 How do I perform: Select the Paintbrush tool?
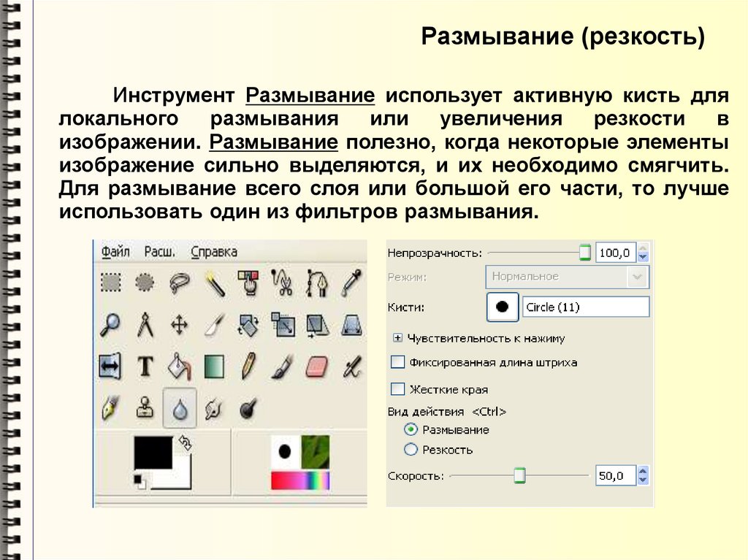283,367
